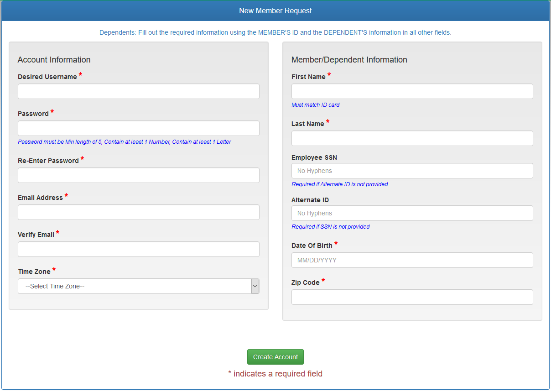This screenshot has height=392, width=551.
Task: Click the First Name label
Action: (x=309, y=77)
